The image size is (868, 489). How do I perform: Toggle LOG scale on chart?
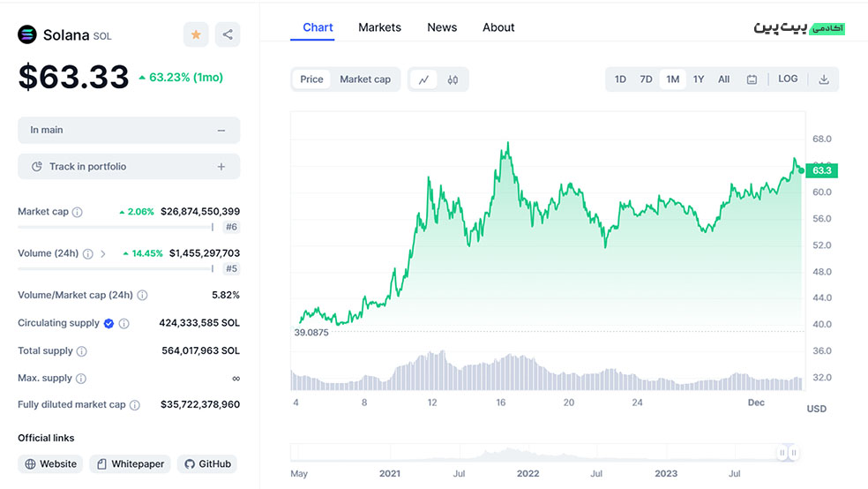coord(788,79)
